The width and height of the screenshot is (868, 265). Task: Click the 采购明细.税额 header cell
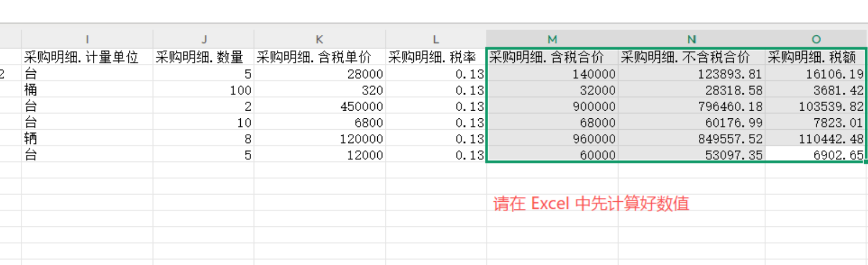pyautogui.click(x=816, y=57)
